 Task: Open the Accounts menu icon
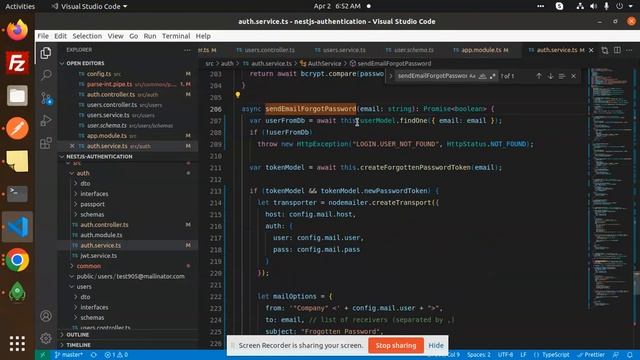click(x=46, y=316)
